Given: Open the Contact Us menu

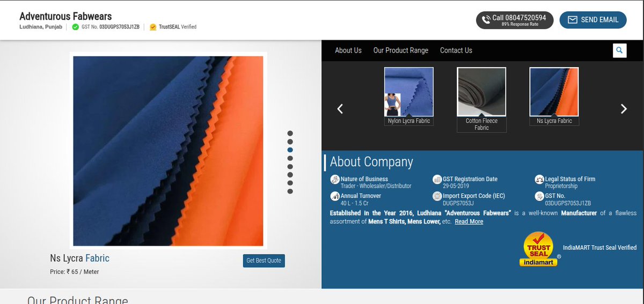Looking at the screenshot, I should (456, 50).
